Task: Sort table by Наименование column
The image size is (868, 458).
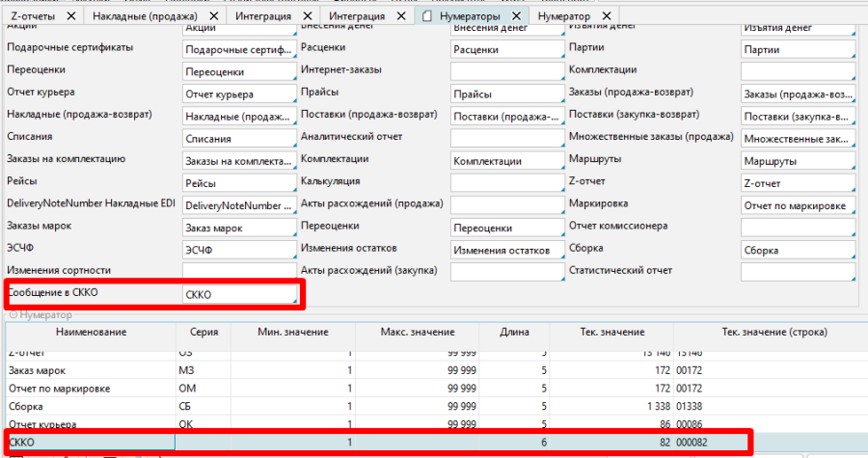Action: click(x=91, y=333)
